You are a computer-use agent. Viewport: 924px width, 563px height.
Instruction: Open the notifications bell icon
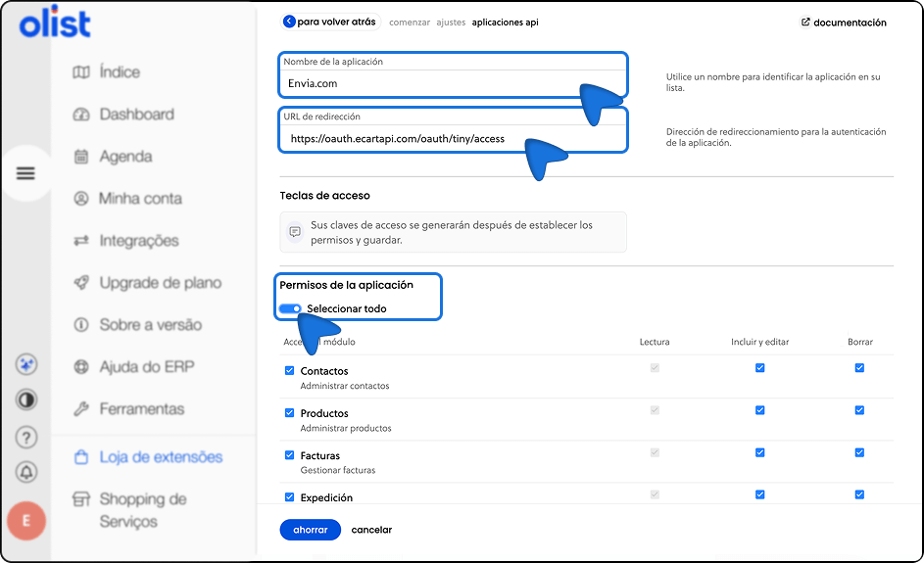(26, 472)
